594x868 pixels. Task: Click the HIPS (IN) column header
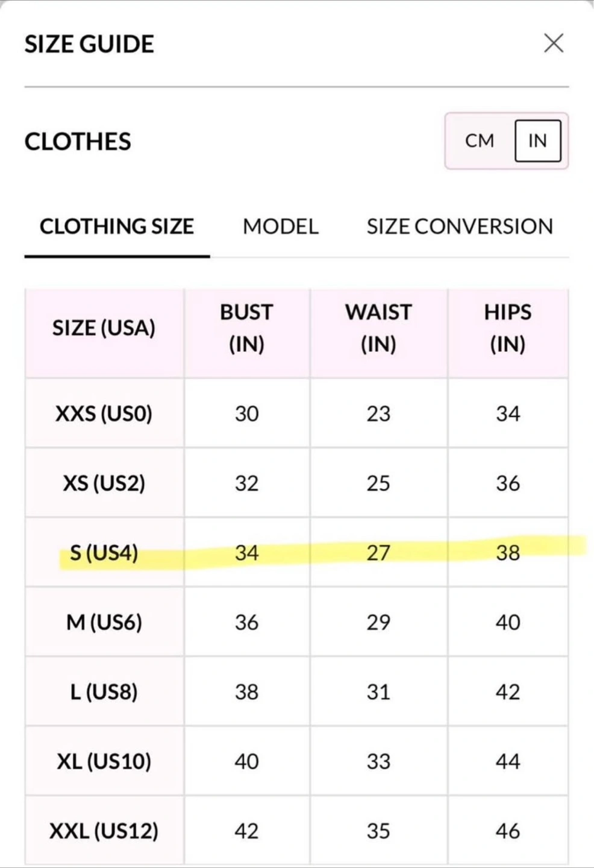tap(508, 328)
